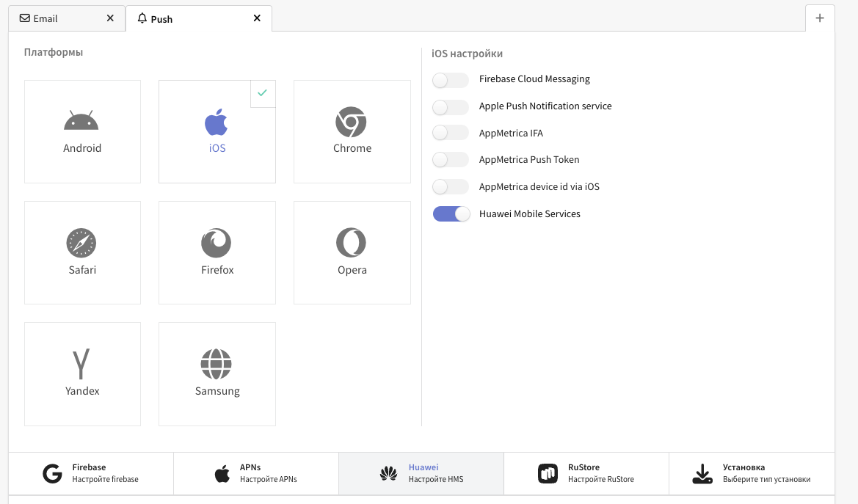Image resolution: width=858 pixels, height=504 pixels.
Task: Open the Установка installation tab
Action: click(x=752, y=473)
